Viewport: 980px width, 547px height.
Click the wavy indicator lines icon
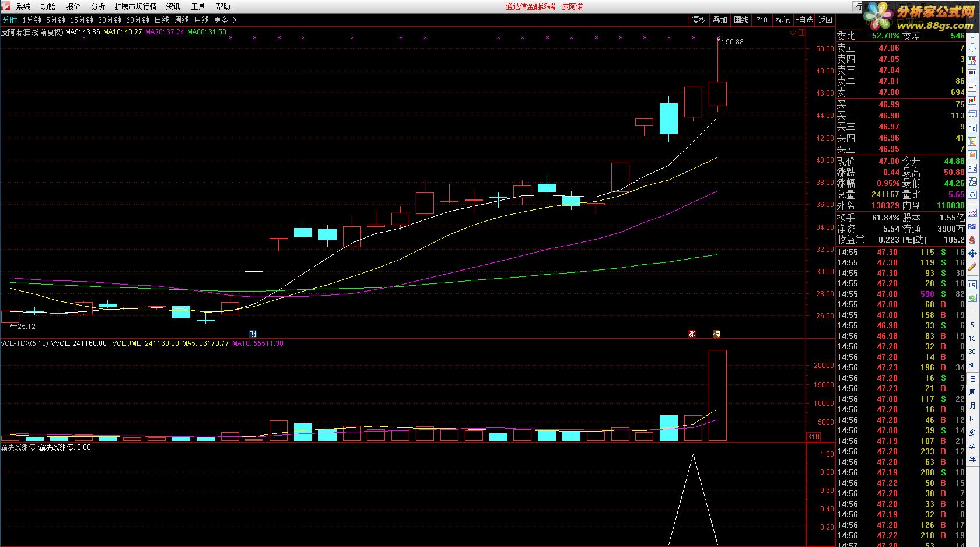(x=972, y=212)
